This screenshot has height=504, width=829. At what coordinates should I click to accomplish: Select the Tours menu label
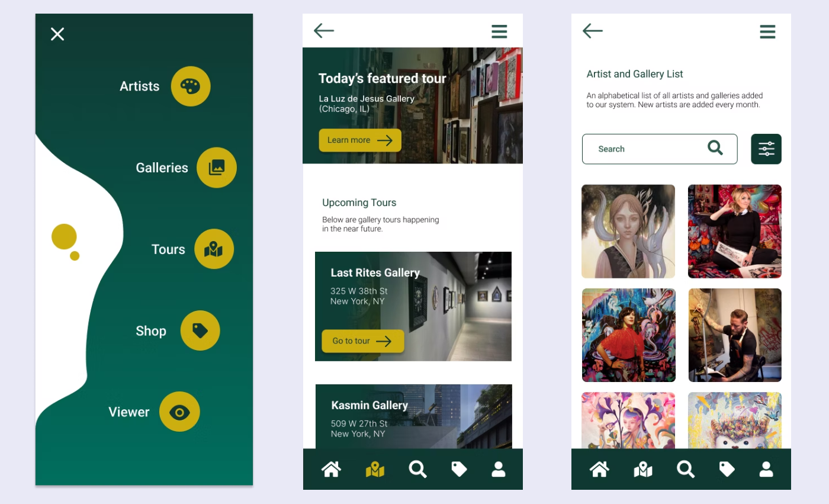click(x=168, y=249)
